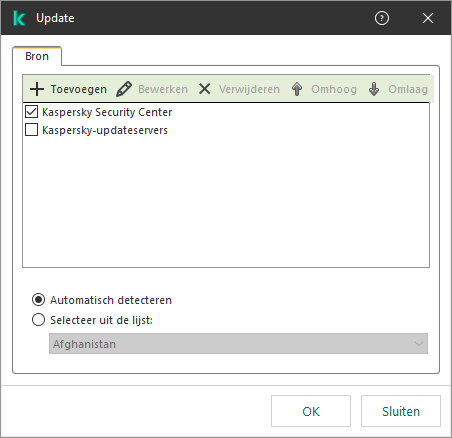This screenshot has height=438, width=452.
Task: Select the Kaspersky Security Center row text
Action: coord(107,112)
